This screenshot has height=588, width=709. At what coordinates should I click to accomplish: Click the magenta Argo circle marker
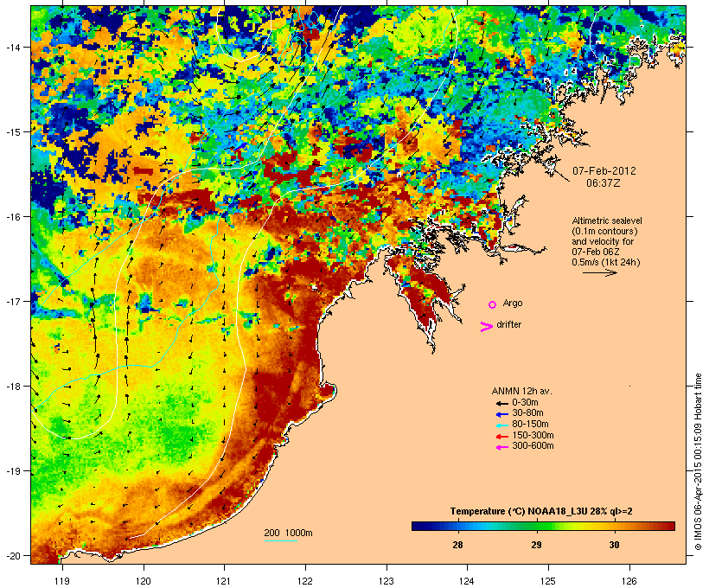(492, 304)
